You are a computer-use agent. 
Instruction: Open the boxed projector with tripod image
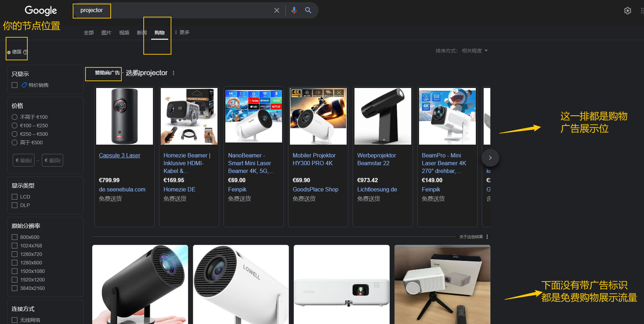pos(442,285)
